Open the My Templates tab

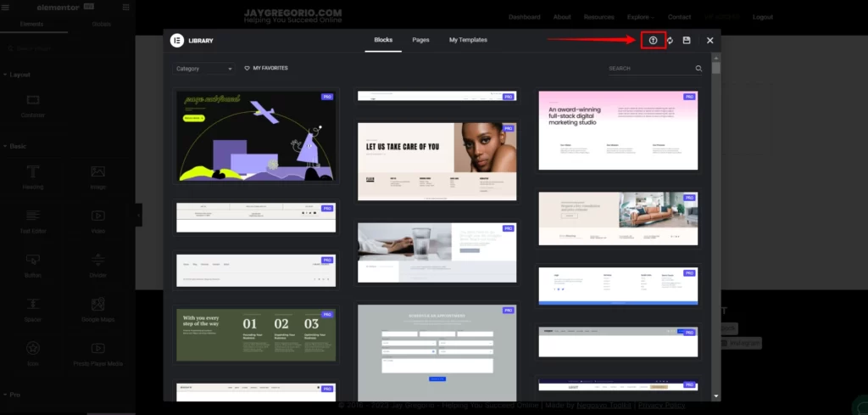[x=468, y=40]
